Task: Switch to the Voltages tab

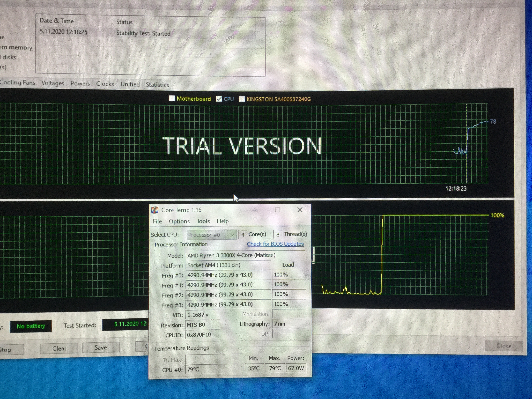Action: point(53,83)
